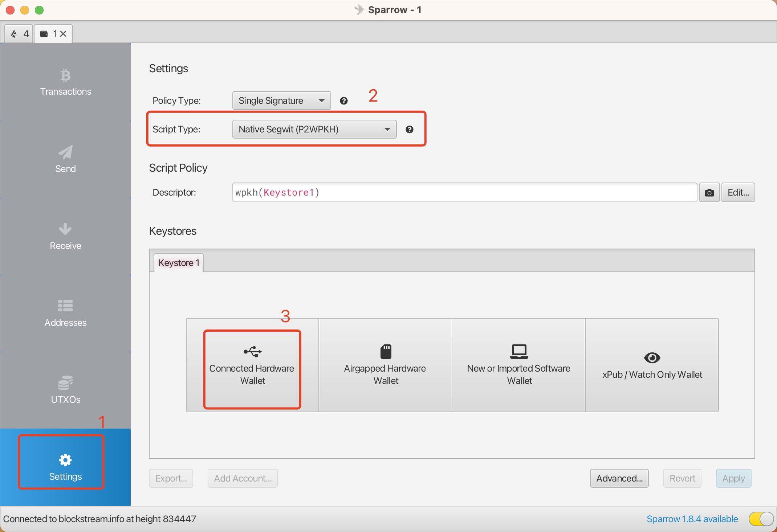Open the Script Type dropdown

314,130
